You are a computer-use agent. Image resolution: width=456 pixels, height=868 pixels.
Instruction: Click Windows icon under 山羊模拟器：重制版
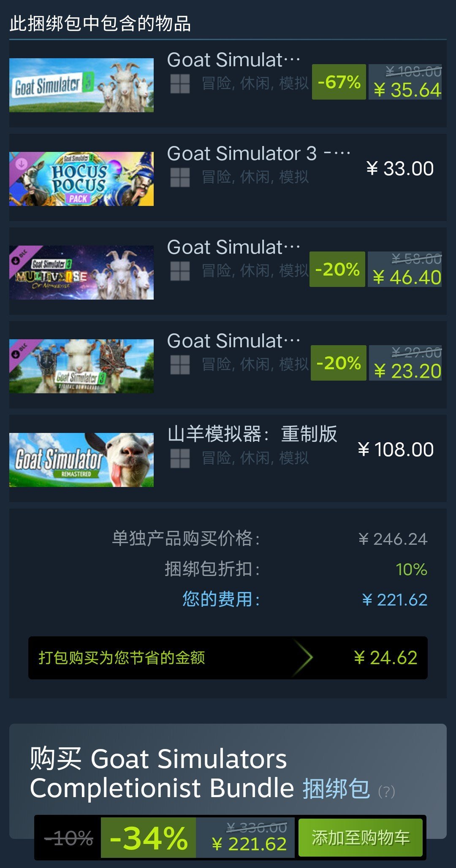tap(180, 458)
